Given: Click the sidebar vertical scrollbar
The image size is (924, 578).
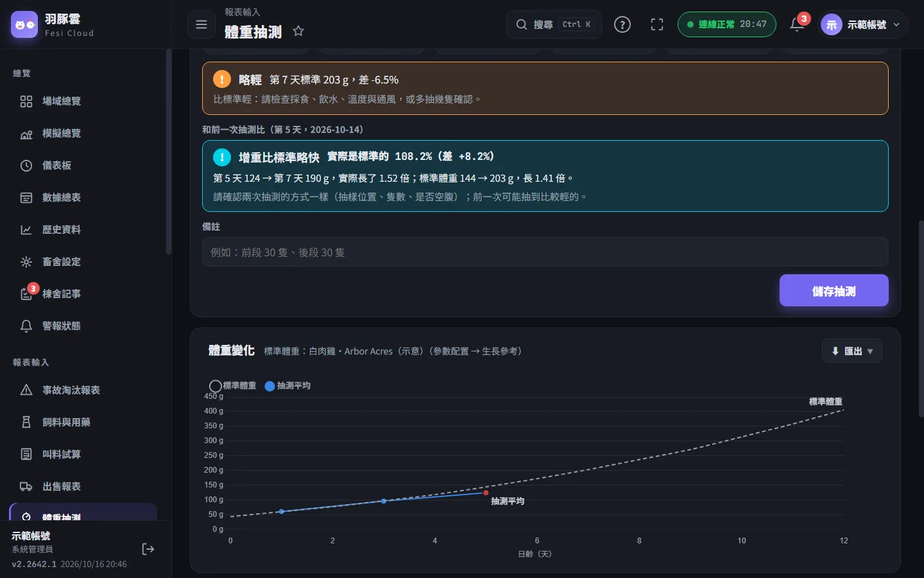Looking at the screenshot, I should point(169,152).
